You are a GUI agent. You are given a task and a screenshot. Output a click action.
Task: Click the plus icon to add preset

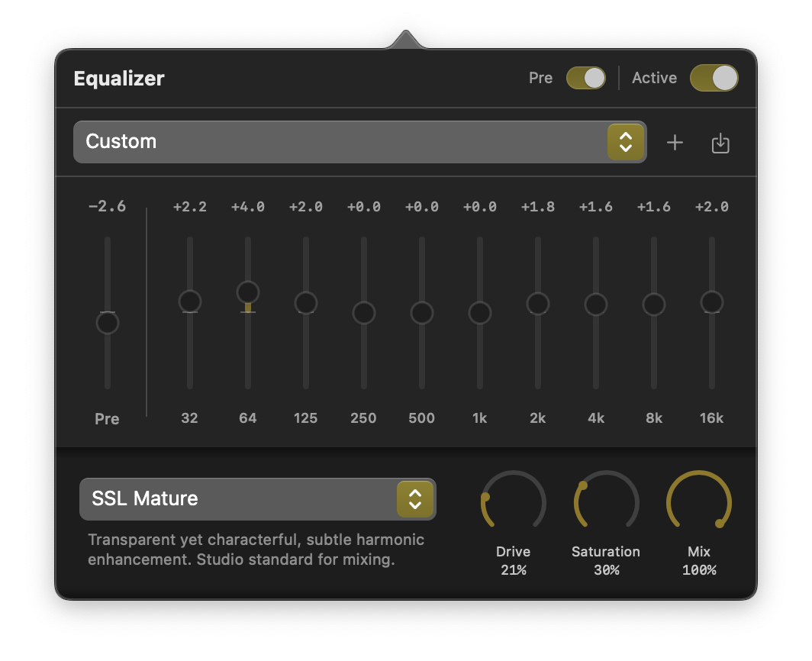pos(675,143)
